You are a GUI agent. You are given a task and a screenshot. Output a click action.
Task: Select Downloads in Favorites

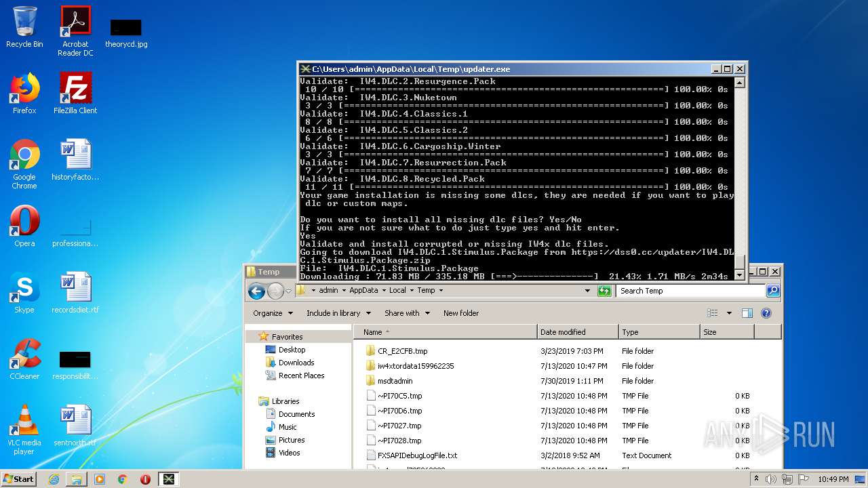coord(296,363)
